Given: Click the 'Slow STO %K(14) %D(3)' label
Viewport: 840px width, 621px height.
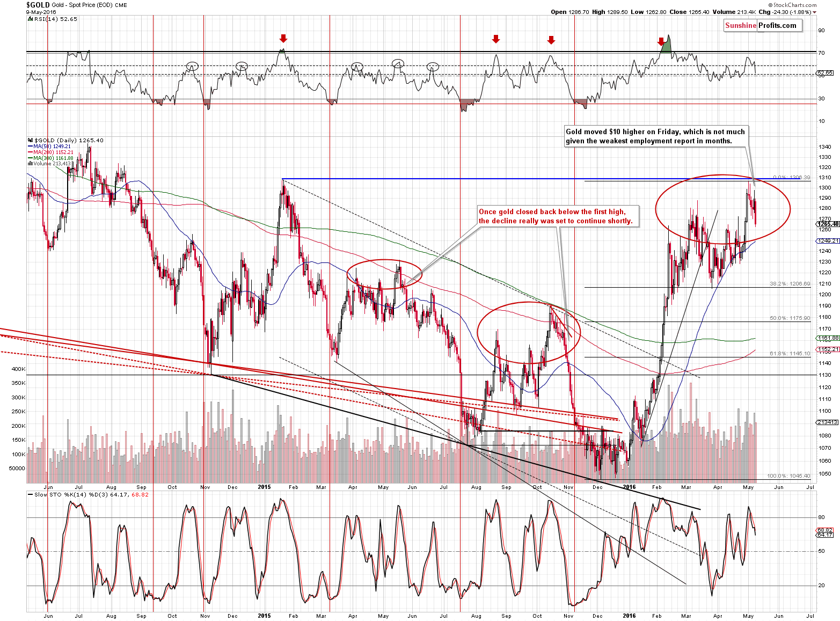Looking at the screenshot, I should click(71, 494).
